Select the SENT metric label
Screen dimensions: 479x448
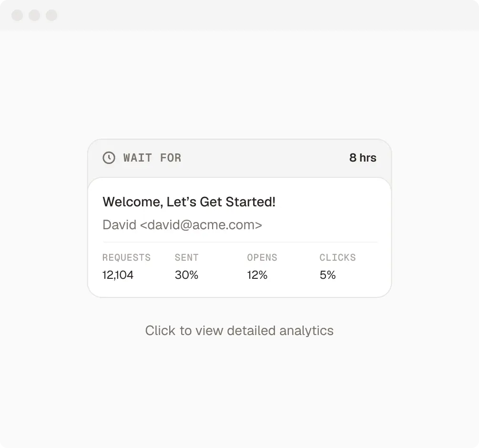(x=186, y=258)
